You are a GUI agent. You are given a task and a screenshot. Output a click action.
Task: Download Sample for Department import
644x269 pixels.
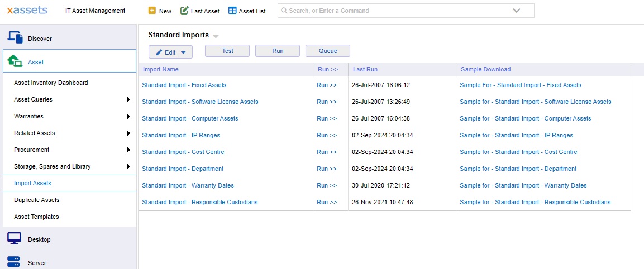518,169
